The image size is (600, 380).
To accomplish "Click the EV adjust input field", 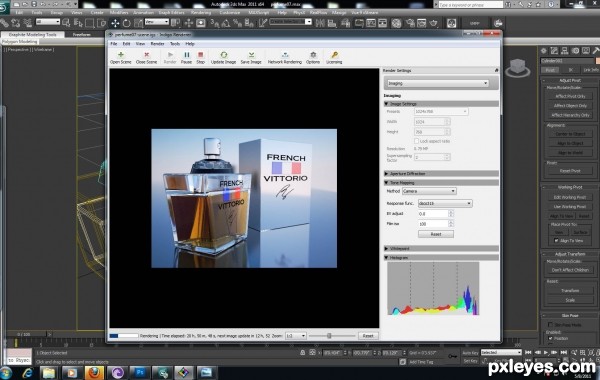I will [x=433, y=214].
